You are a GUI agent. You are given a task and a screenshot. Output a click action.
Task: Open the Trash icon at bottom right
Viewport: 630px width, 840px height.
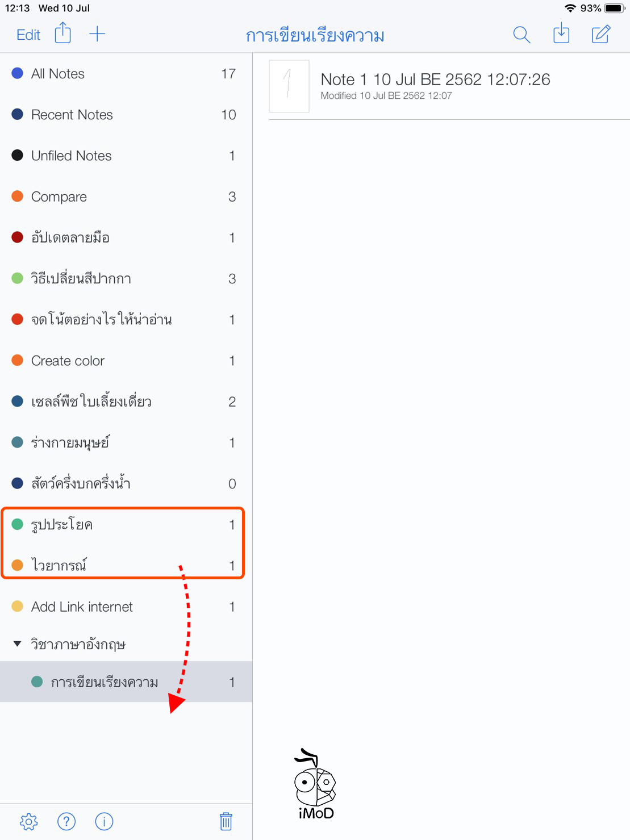(226, 821)
